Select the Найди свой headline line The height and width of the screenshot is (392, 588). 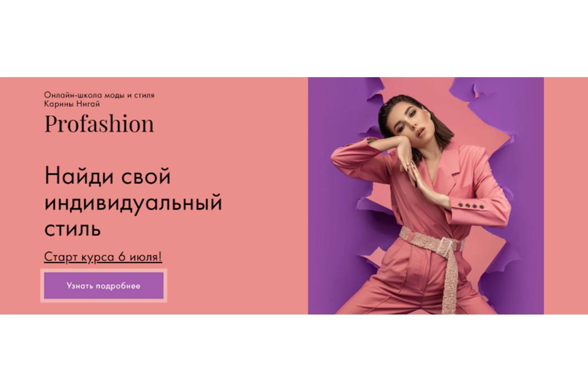pos(107,176)
